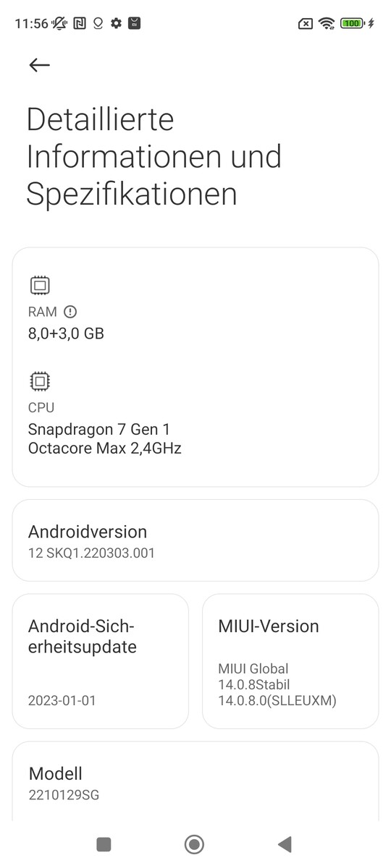Tap the circular home navigation button
The width and height of the screenshot is (391, 868).
click(194, 844)
